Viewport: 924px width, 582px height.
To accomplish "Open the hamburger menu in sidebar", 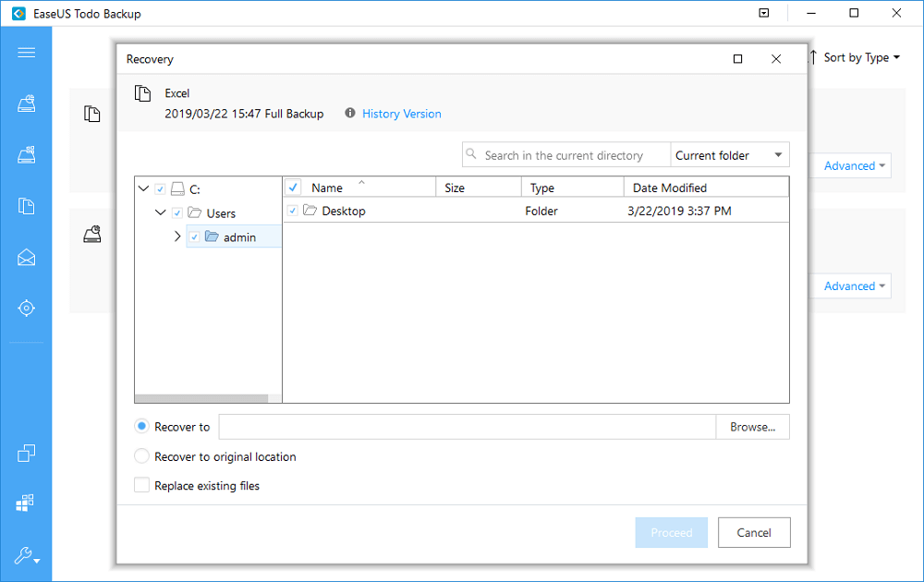I will coord(27,51).
